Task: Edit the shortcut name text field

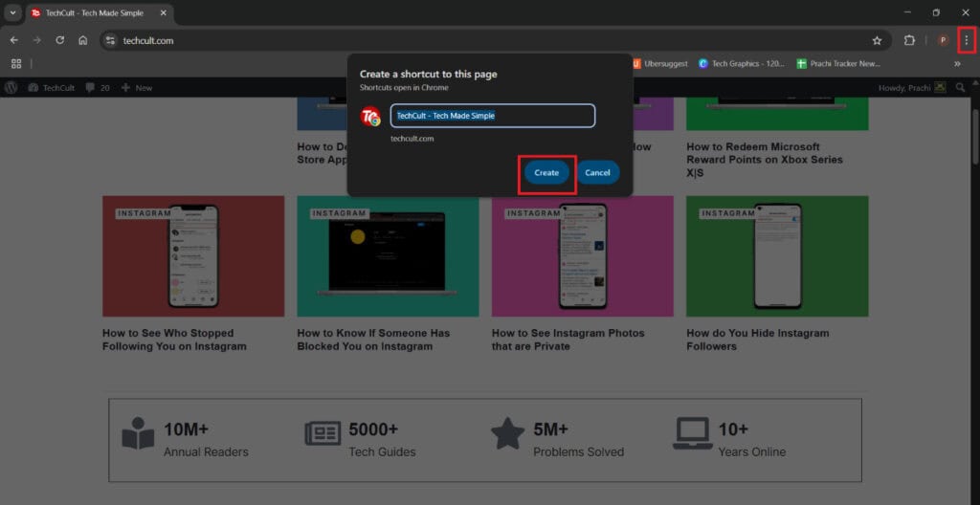Action: [493, 116]
